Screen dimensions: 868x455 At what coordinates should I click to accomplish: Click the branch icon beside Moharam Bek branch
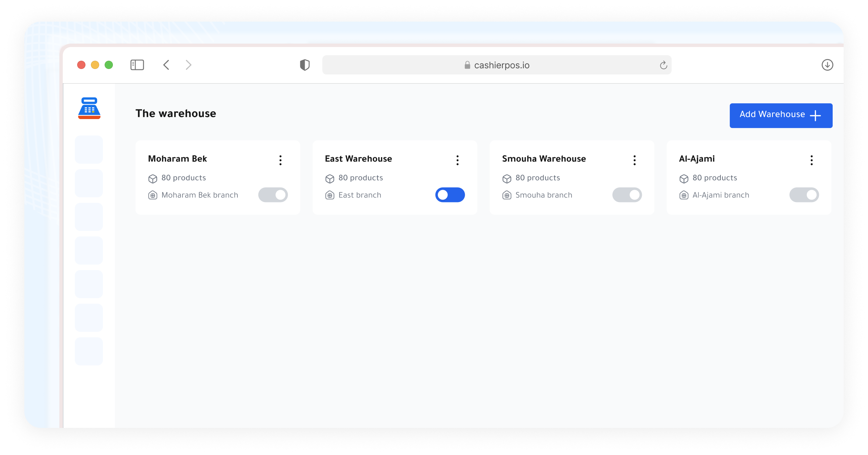click(x=153, y=195)
